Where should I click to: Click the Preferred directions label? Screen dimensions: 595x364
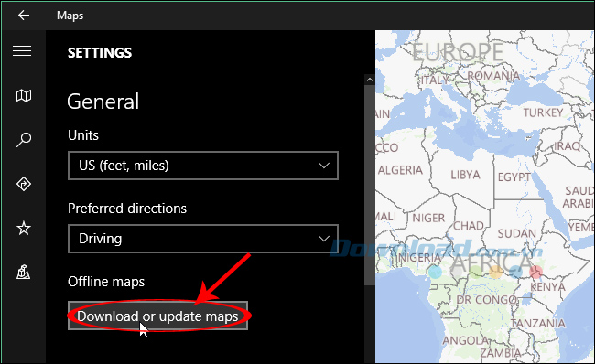coord(127,209)
